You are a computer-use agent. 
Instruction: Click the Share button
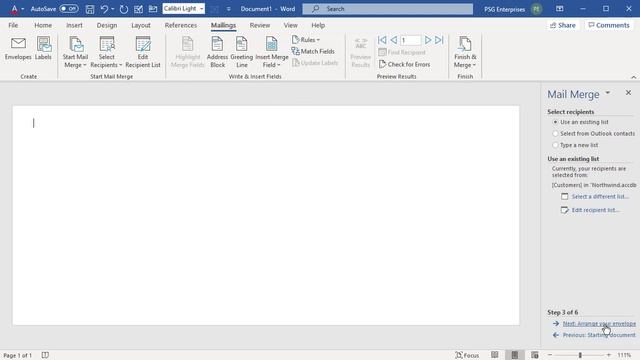click(x=562, y=25)
